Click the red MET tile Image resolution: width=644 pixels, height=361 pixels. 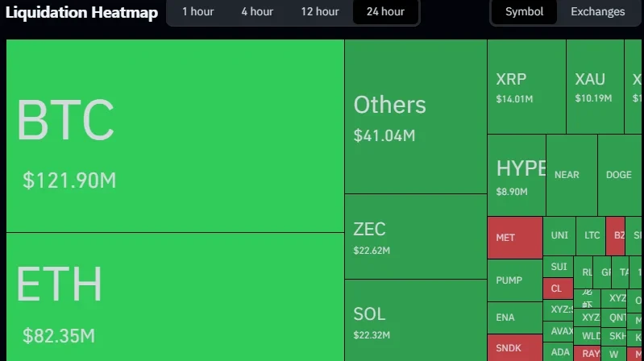515,238
